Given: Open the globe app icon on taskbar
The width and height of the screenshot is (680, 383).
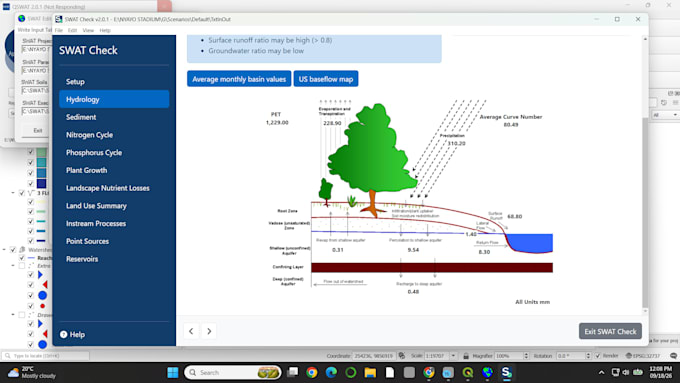Looking at the screenshot, I should point(487,373).
